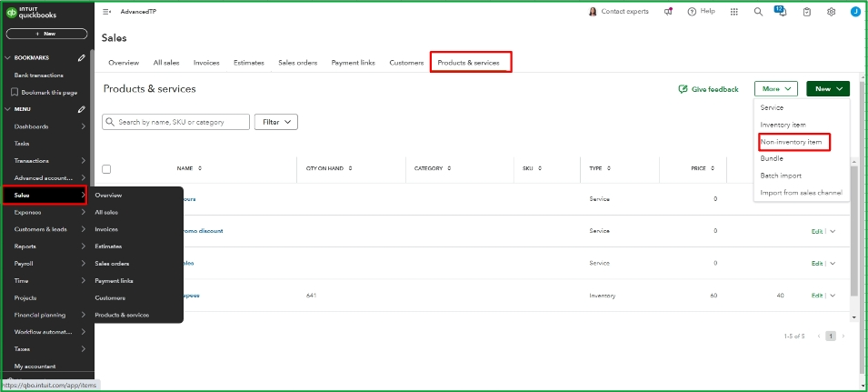Go to previous page arrow in pagination
Screen dimensions: 868x392
coord(819,337)
